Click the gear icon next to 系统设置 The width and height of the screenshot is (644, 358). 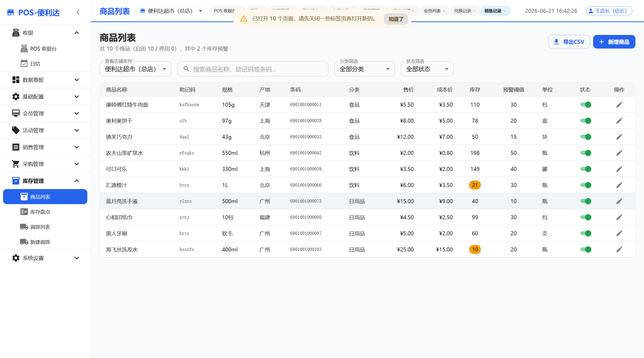[16, 258]
